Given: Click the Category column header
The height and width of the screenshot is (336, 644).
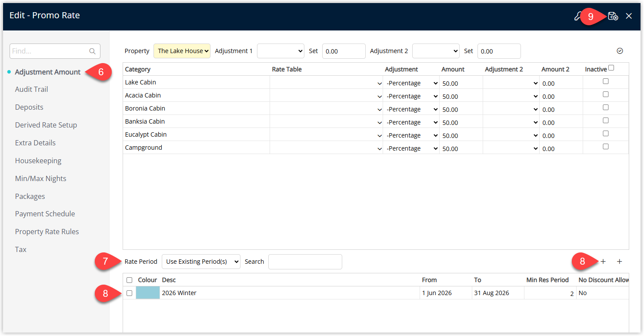Looking at the screenshot, I should point(137,69).
